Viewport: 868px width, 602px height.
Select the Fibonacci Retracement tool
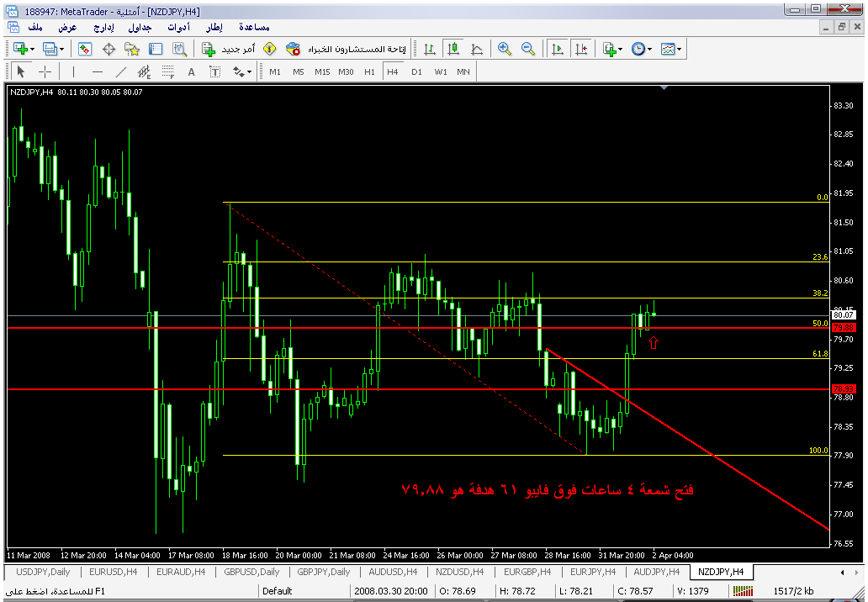point(167,71)
